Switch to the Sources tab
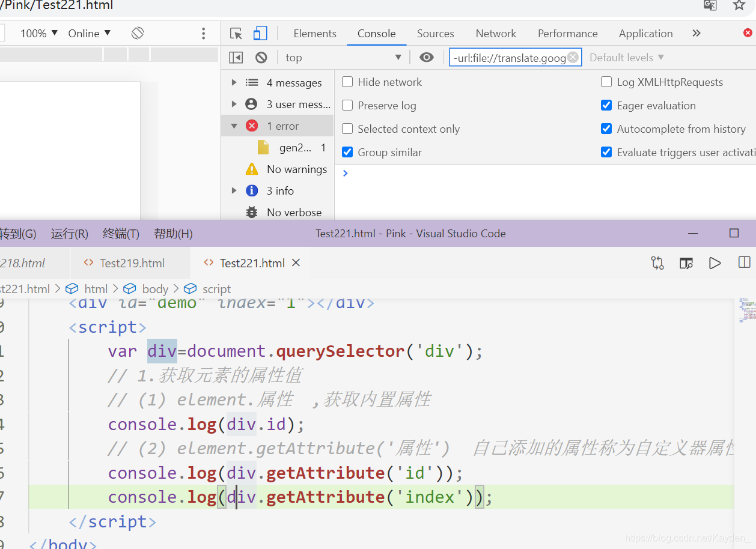 click(436, 34)
